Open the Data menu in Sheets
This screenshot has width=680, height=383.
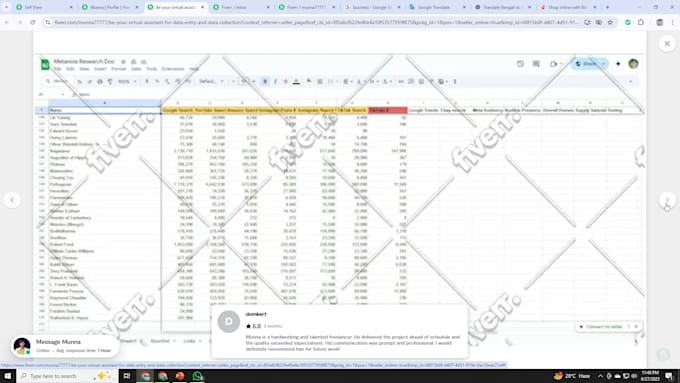(136, 69)
